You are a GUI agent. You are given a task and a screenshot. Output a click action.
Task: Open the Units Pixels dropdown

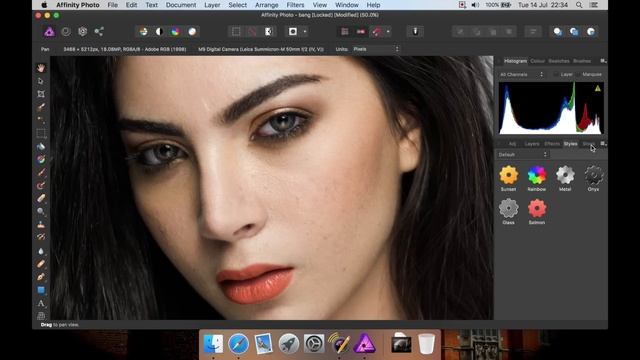[376, 49]
